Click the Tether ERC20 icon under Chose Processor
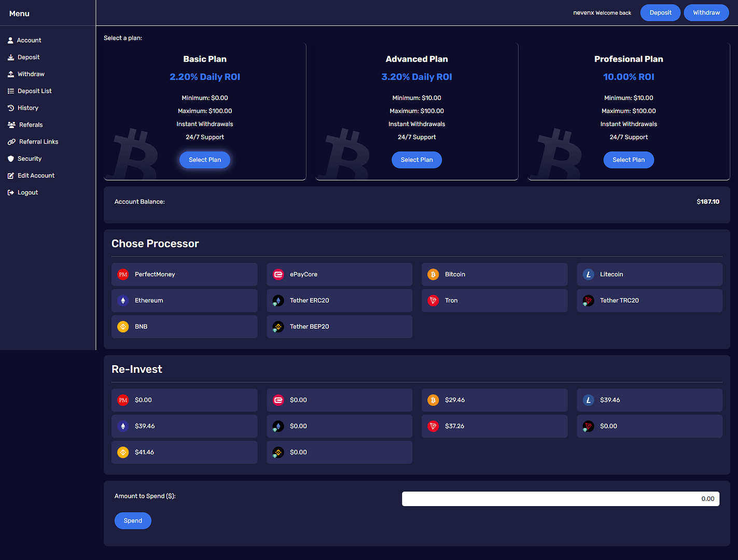This screenshot has height=560, width=738. 279,300
